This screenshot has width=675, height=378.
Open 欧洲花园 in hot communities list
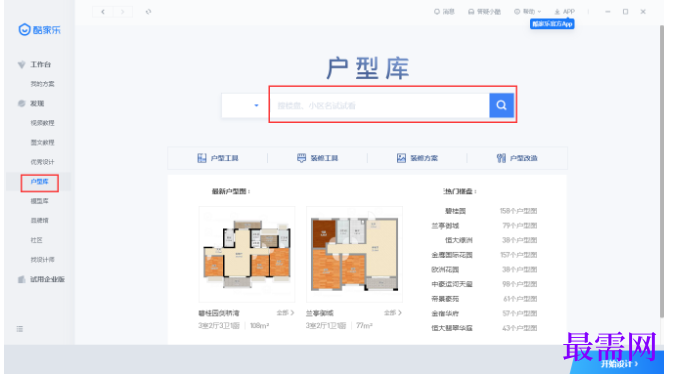tap(445, 270)
